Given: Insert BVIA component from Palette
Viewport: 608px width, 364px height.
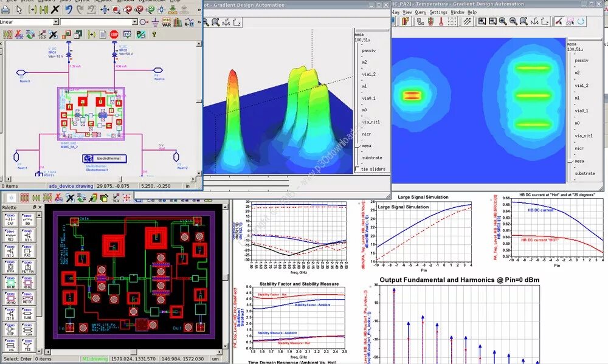Looking at the screenshot, I should 10,267.
